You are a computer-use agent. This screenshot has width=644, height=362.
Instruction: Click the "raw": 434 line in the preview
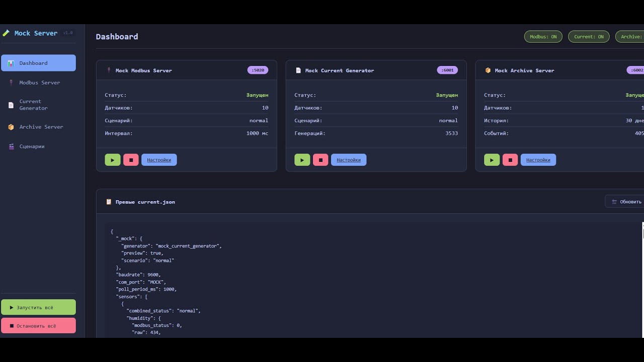[x=146, y=332]
